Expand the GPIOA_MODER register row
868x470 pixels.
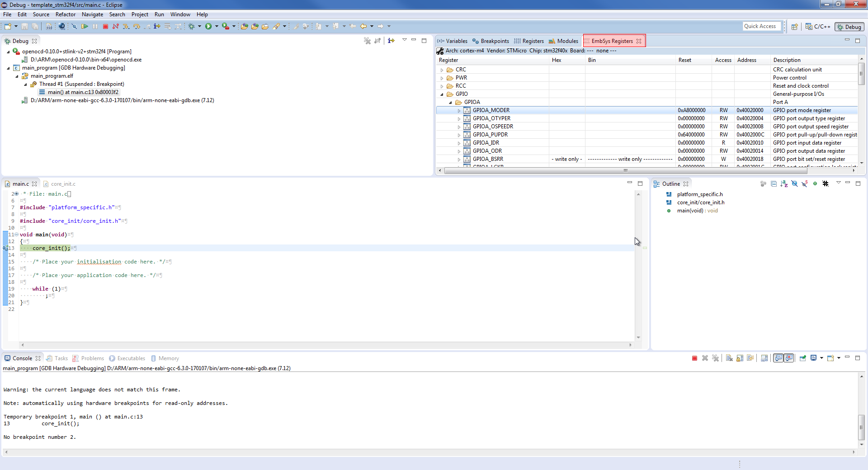459,111
